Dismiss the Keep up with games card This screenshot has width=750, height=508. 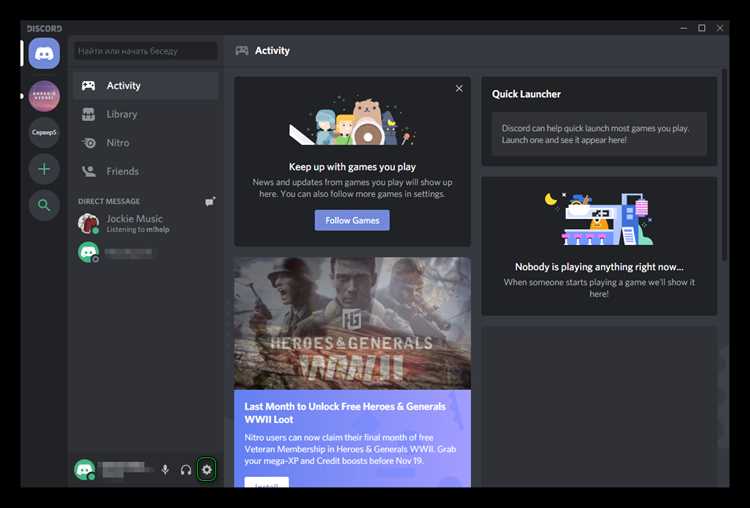pos(459,88)
